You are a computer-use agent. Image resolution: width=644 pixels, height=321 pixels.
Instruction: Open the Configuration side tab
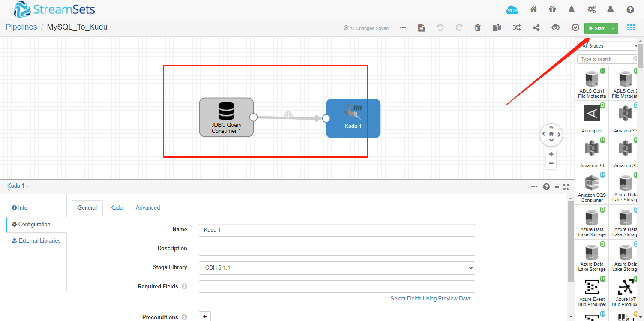[31, 225]
